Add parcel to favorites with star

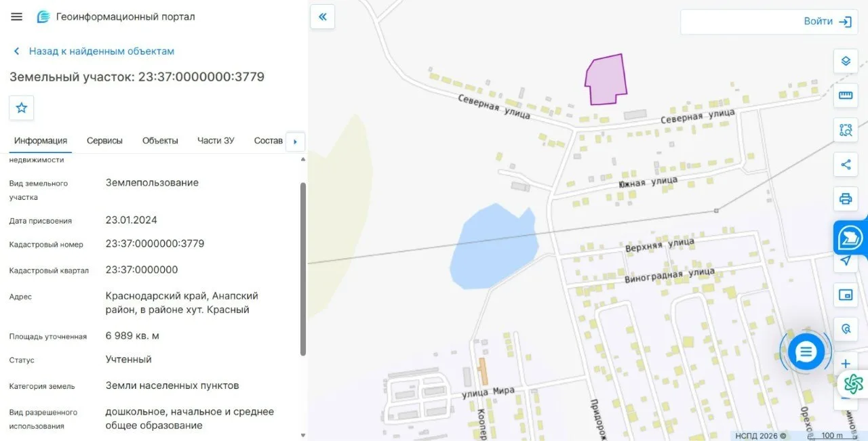22,108
